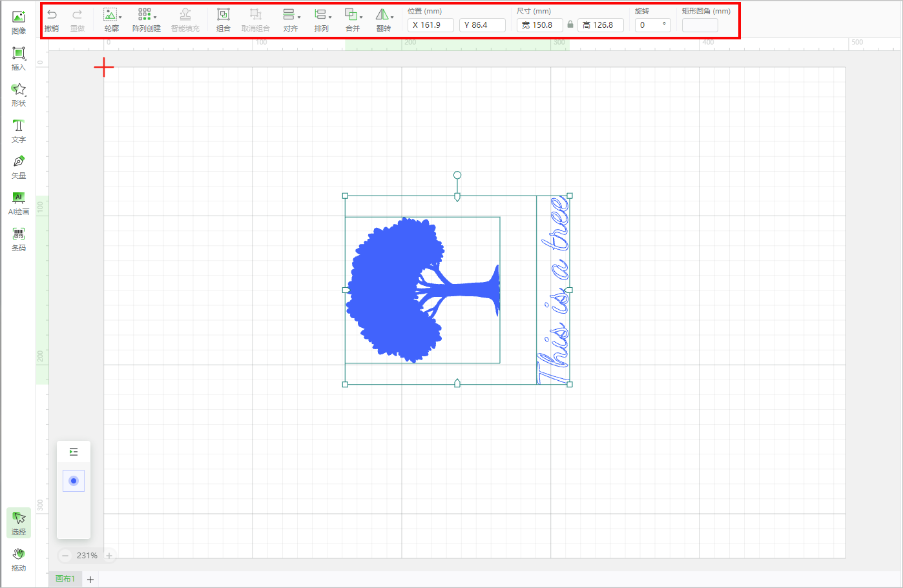Open the 条码 barcode tool
The width and height of the screenshot is (903, 588).
coord(19,239)
